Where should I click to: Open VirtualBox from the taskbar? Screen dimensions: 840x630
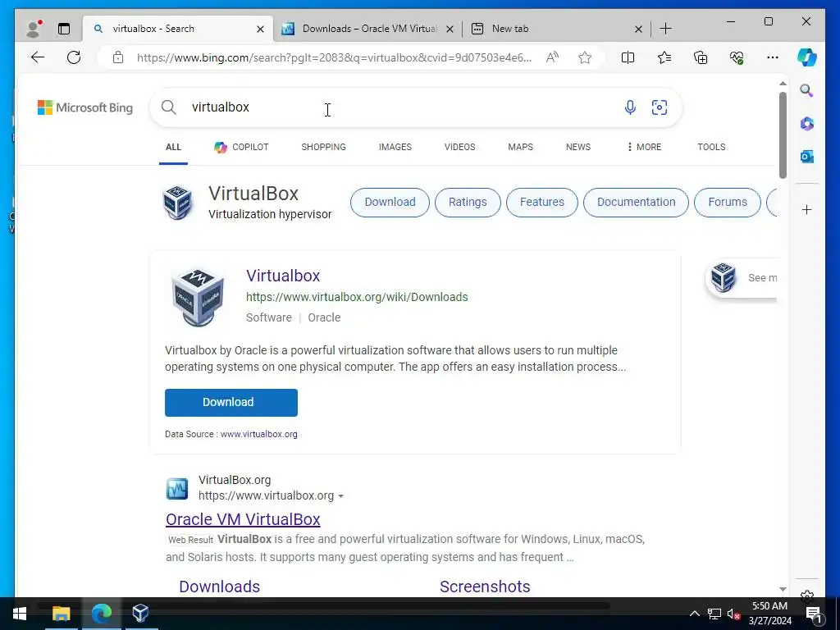[140, 614]
